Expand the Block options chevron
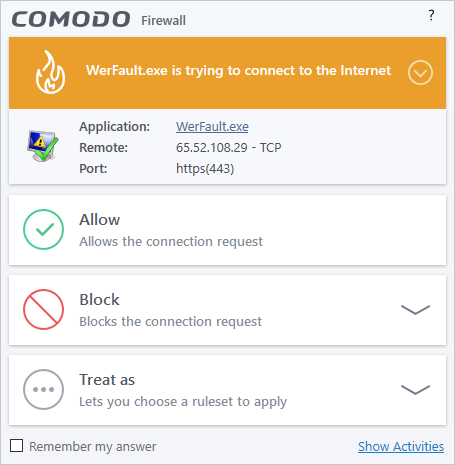Screen dimensions: 455x465 (x=415, y=310)
